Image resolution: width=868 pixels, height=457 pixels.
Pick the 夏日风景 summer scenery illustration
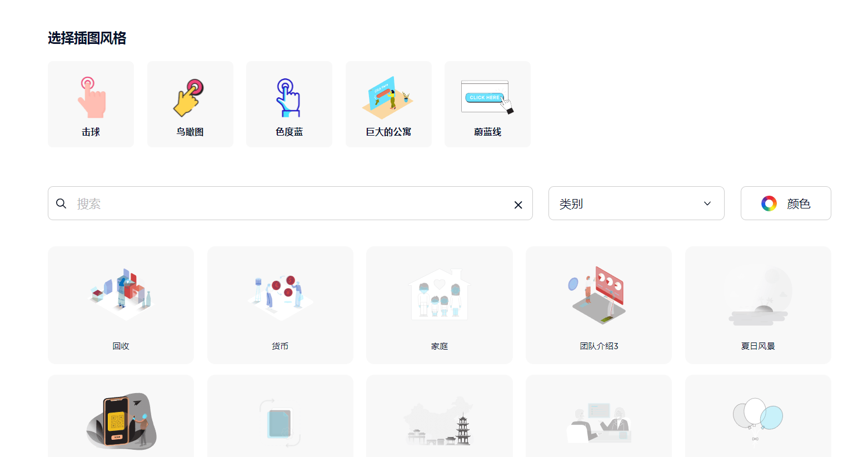point(758,305)
